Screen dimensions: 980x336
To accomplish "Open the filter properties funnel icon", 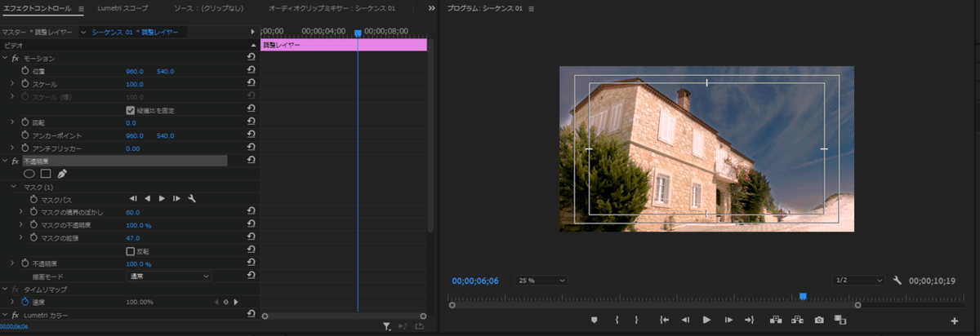I will click(x=387, y=326).
